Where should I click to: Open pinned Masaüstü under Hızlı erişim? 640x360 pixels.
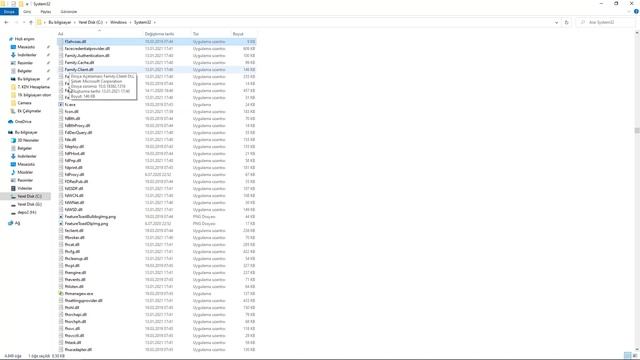(26, 47)
